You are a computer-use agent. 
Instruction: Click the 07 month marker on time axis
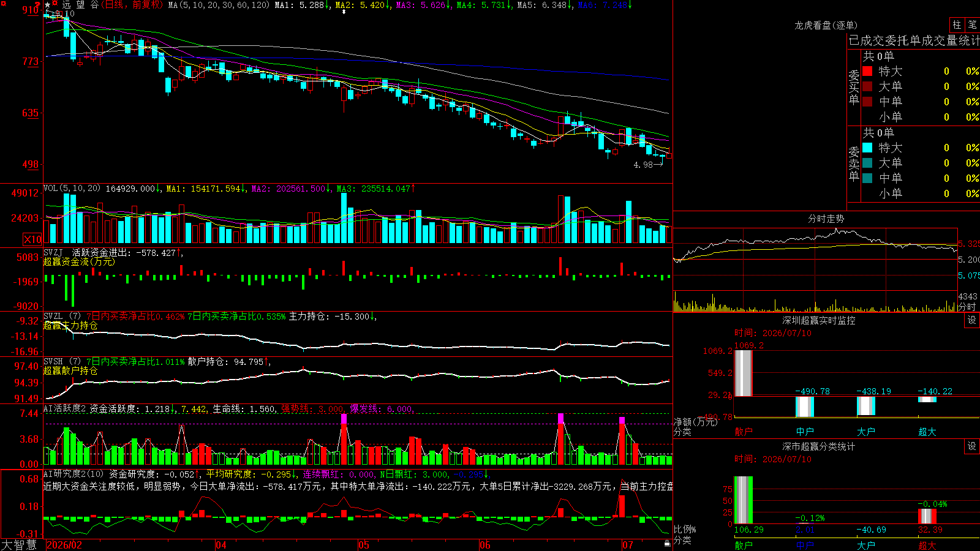pyautogui.click(x=628, y=545)
